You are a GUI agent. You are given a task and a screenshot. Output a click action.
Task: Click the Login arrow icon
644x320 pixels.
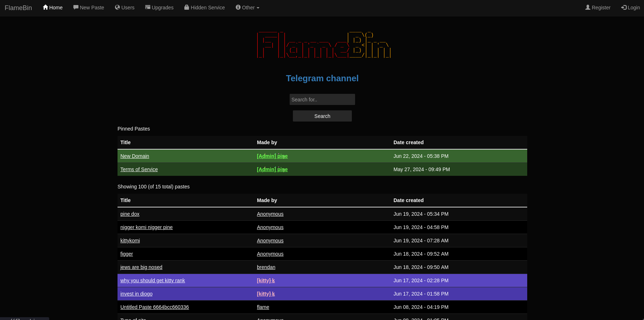point(624,7)
